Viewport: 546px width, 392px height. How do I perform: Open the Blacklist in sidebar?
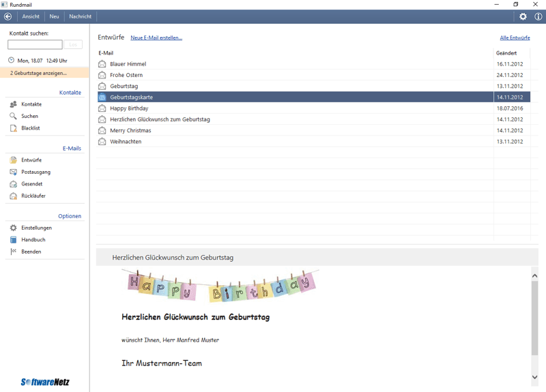click(30, 128)
